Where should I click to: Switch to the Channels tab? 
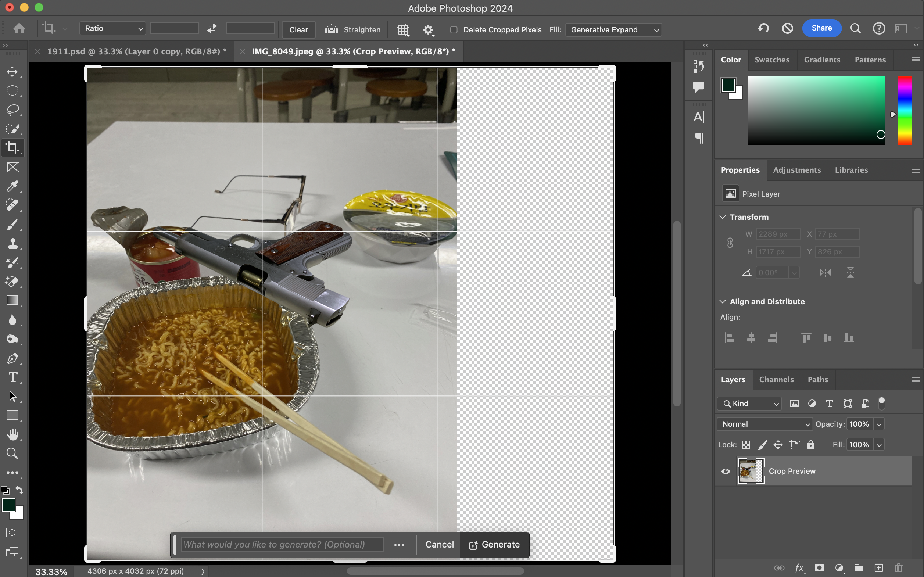click(x=776, y=379)
